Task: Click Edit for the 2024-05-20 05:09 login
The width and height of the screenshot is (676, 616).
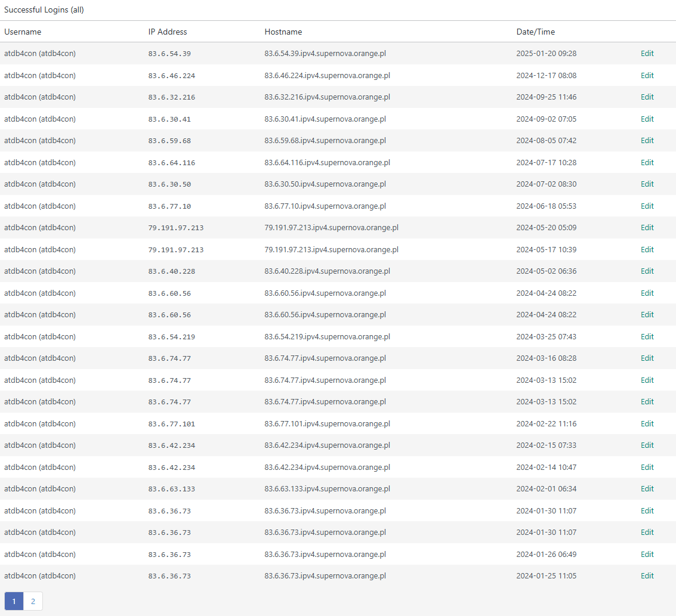Action: point(647,228)
